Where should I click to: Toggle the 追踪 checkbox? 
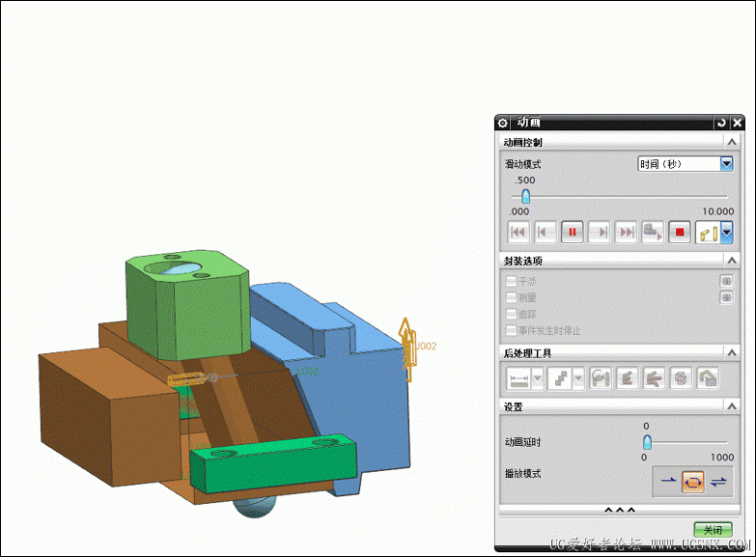(511, 314)
